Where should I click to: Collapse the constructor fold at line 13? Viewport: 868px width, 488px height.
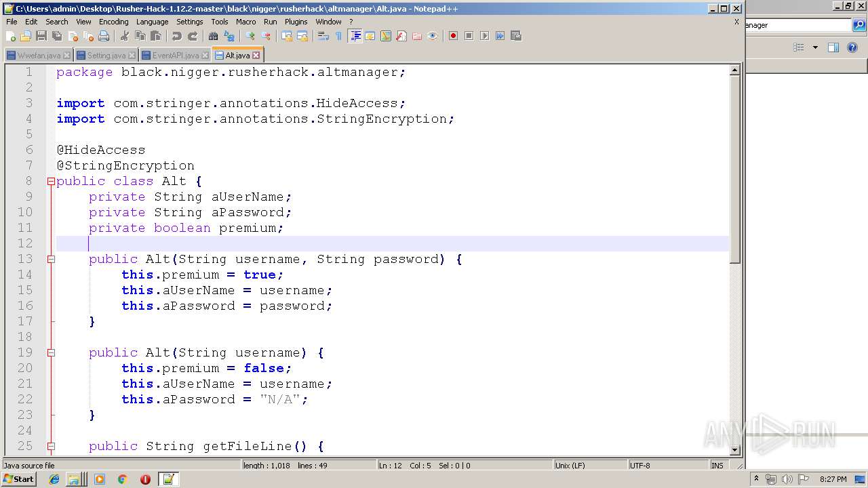pos(51,260)
